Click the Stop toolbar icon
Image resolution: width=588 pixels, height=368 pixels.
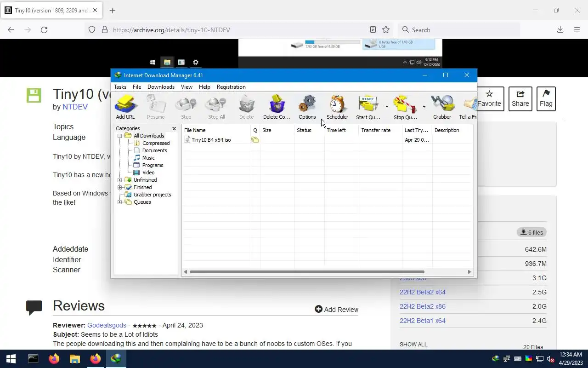point(186,107)
